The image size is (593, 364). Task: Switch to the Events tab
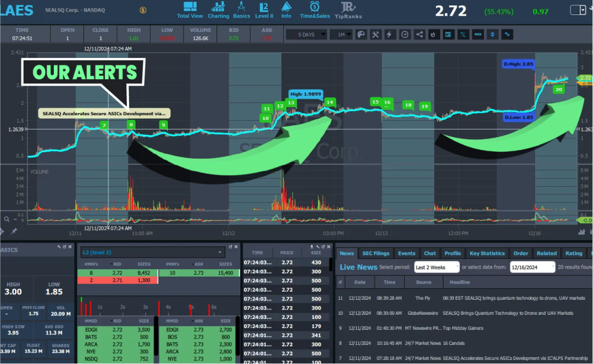pos(407,253)
